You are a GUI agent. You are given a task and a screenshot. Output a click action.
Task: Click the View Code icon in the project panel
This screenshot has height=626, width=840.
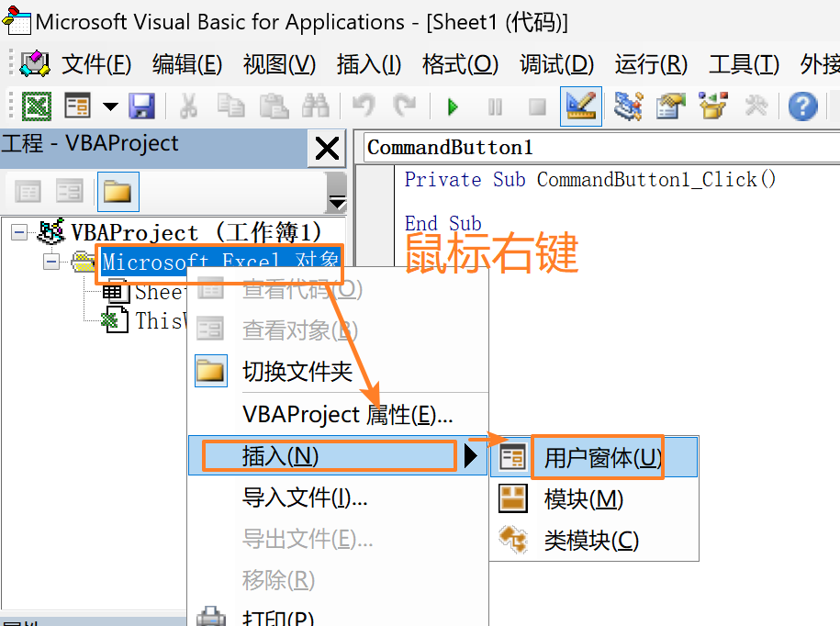28,191
